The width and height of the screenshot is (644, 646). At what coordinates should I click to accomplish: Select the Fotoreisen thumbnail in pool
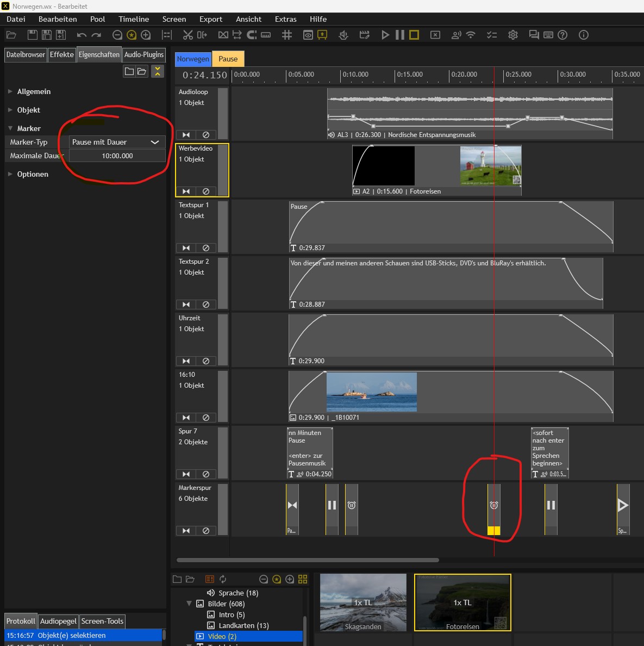[x=462, y=602]
